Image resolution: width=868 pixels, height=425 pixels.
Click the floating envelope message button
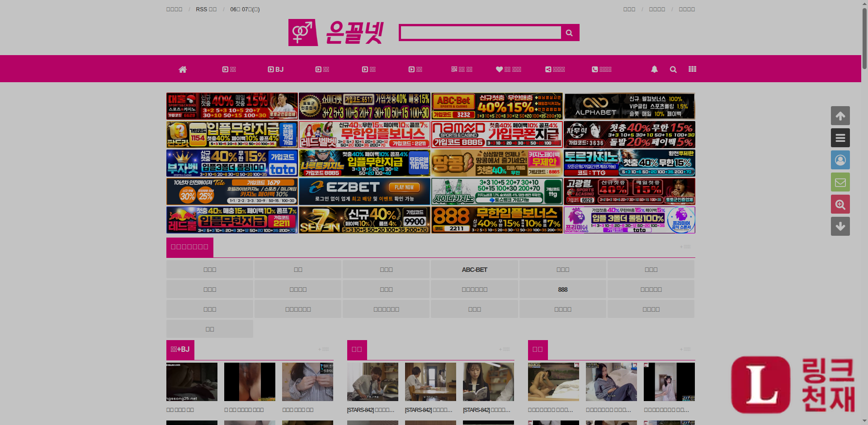[x=840, y=182]
